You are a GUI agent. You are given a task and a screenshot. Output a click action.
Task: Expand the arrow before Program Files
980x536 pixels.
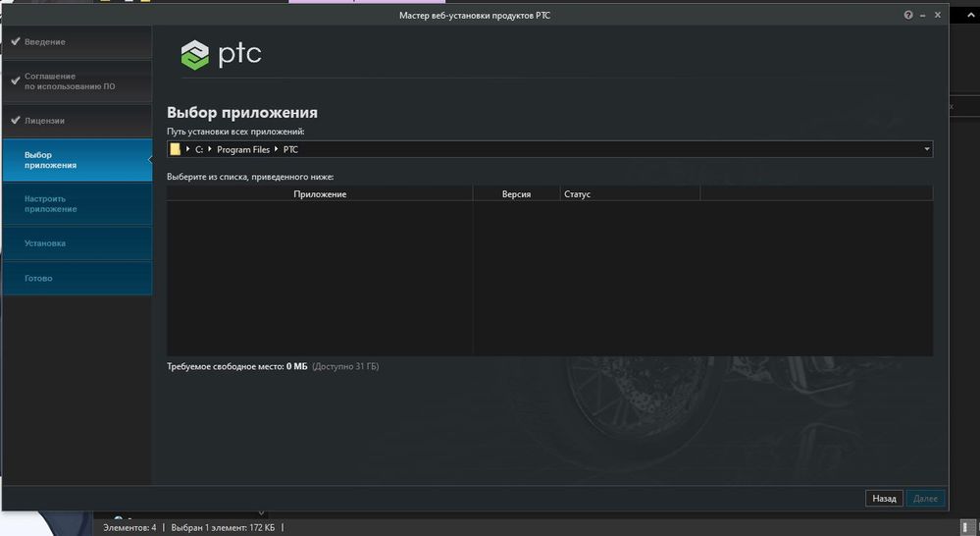[x=210, y=149]
